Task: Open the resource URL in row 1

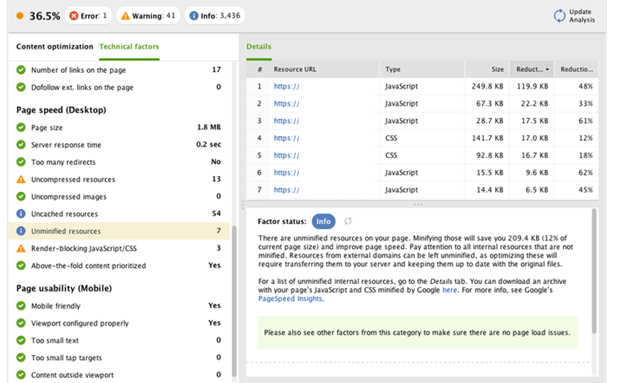Action: 287,86
